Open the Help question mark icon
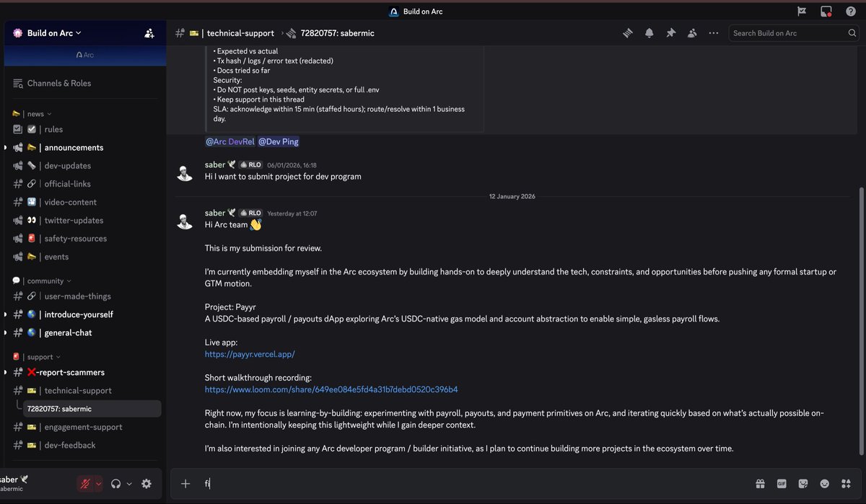Viewport: 866px width, 504px height. [851, 12]
